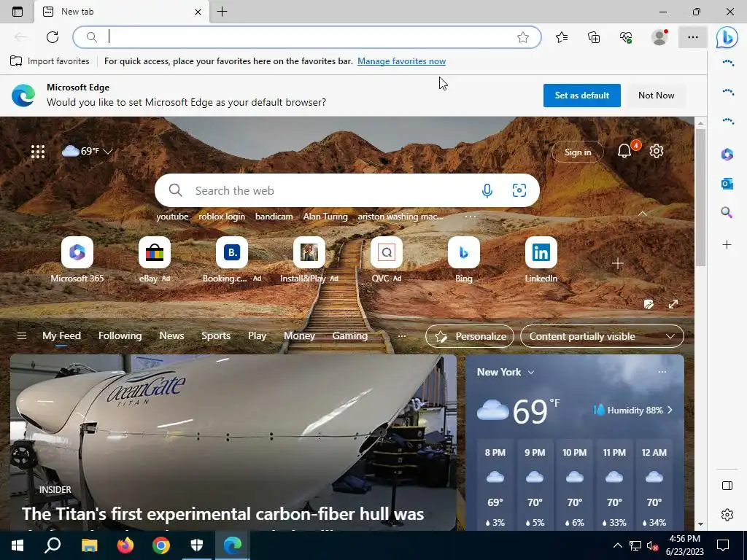Switch to the Following tab
This screenshot has height=560, width=747.
pyautogui.click(x=120, y=335)
